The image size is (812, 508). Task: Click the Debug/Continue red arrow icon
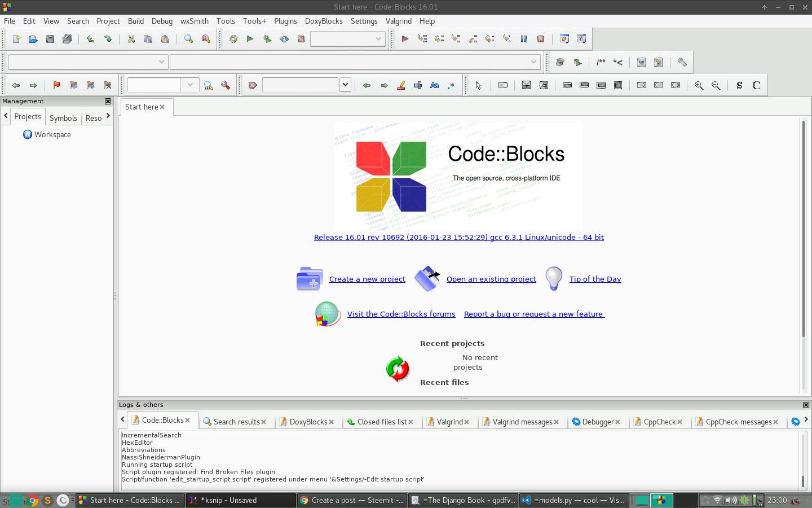405,39
